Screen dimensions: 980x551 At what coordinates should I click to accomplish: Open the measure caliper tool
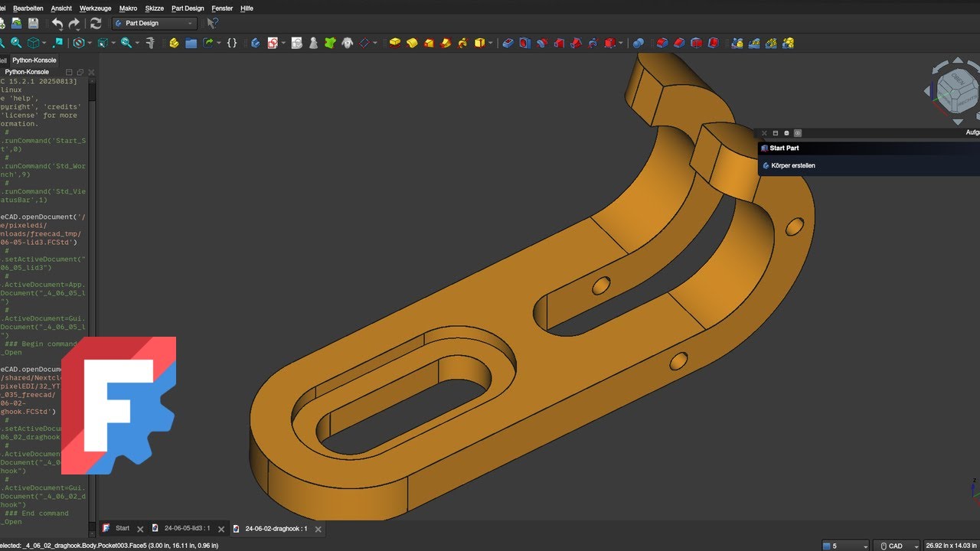coord(151,43)
